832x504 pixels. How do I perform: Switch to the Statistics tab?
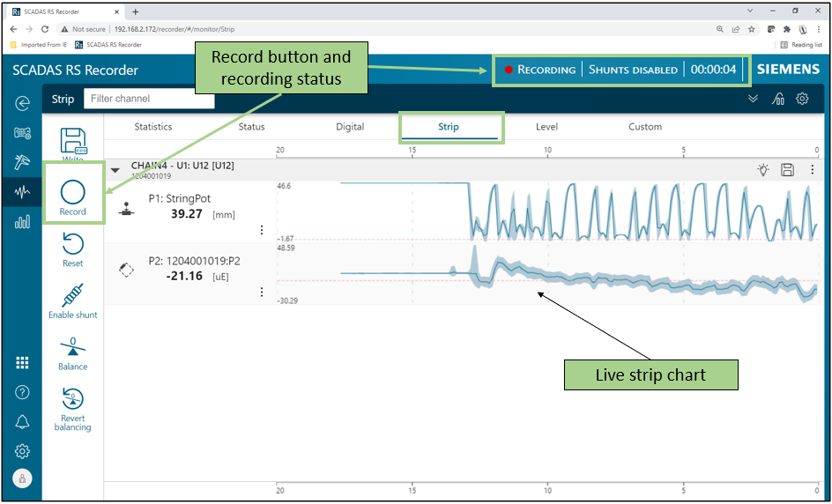(x=153, y=127)
